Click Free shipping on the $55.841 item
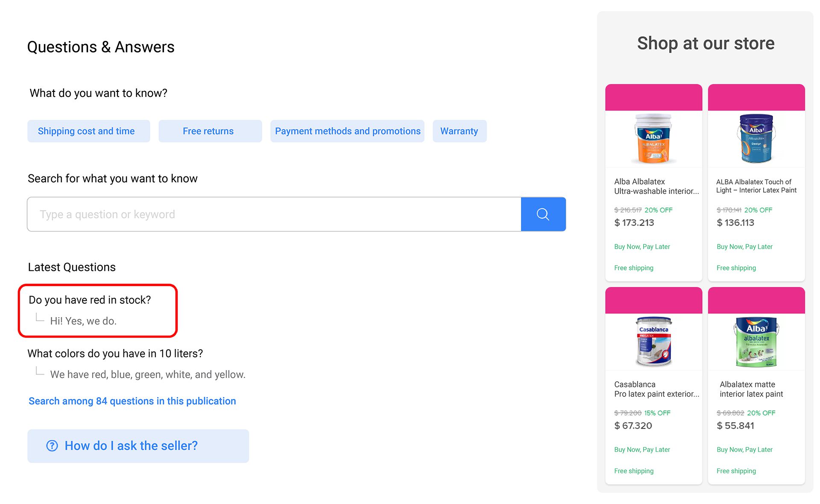 point(736,471)
